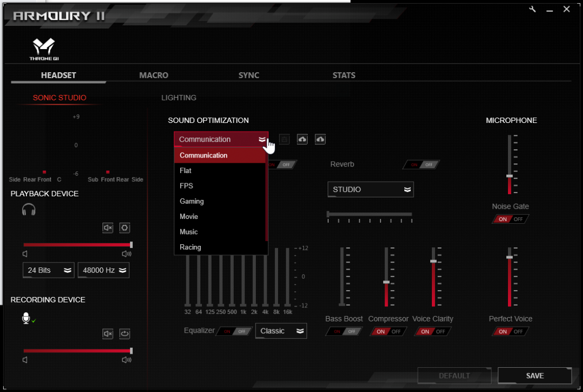Click the download profile cloud icon
This screenshot has width=583, height=392.
(320, 139)
